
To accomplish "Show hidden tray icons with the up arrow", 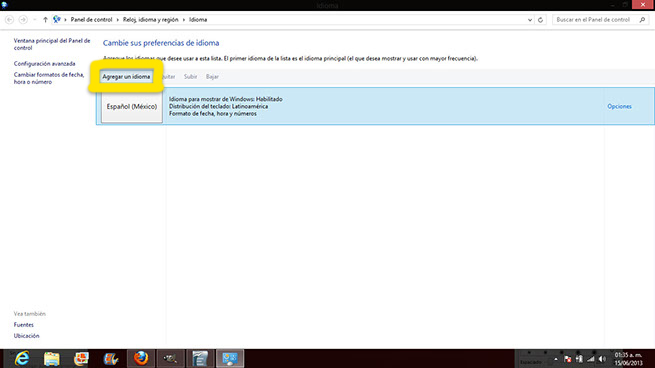I will (x=556, y=359).
